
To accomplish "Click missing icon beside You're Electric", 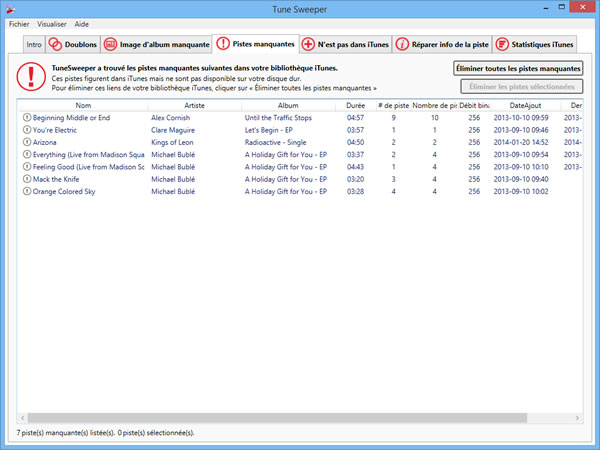I will tap(27, 130).
